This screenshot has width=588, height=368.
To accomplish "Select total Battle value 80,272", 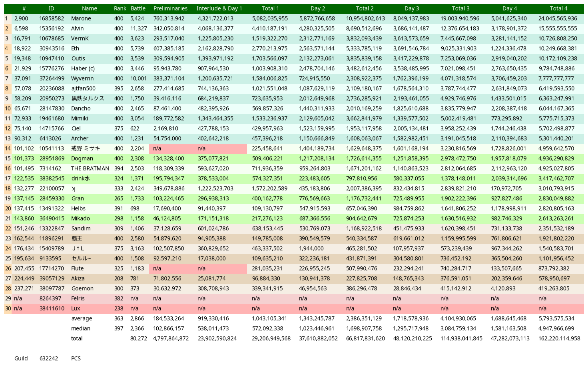I will pos(139,338).
